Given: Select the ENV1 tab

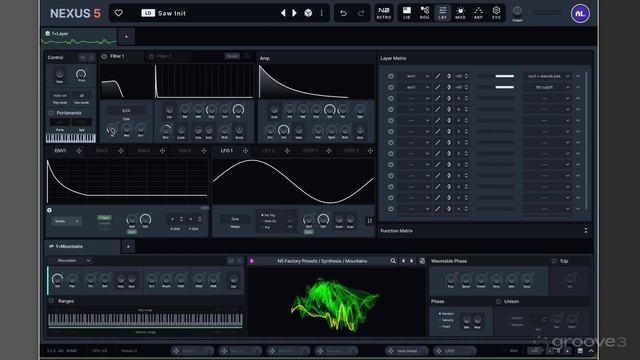Looking at the screenshot, I should tap(60, 151).
